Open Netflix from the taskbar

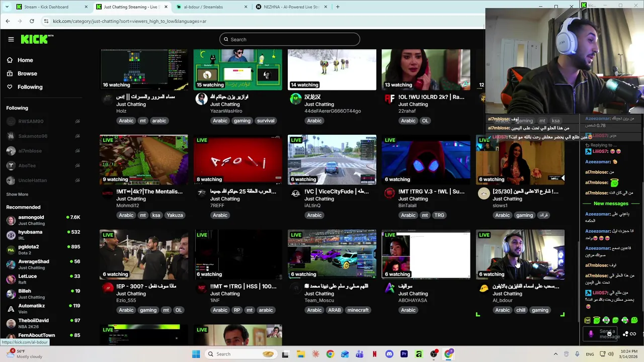(x=374, y=354)
